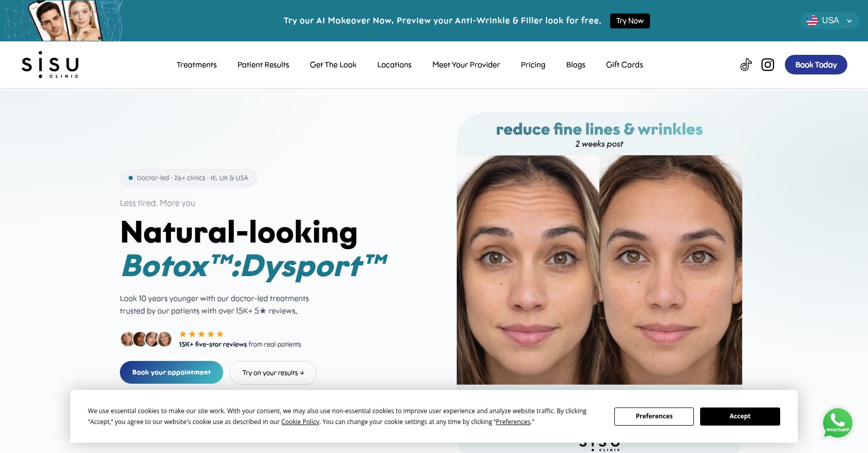The height and width of the screenshot is (453, 868).
Task: Click the AI Makeover banner text
Action: (x=442, y=21)
